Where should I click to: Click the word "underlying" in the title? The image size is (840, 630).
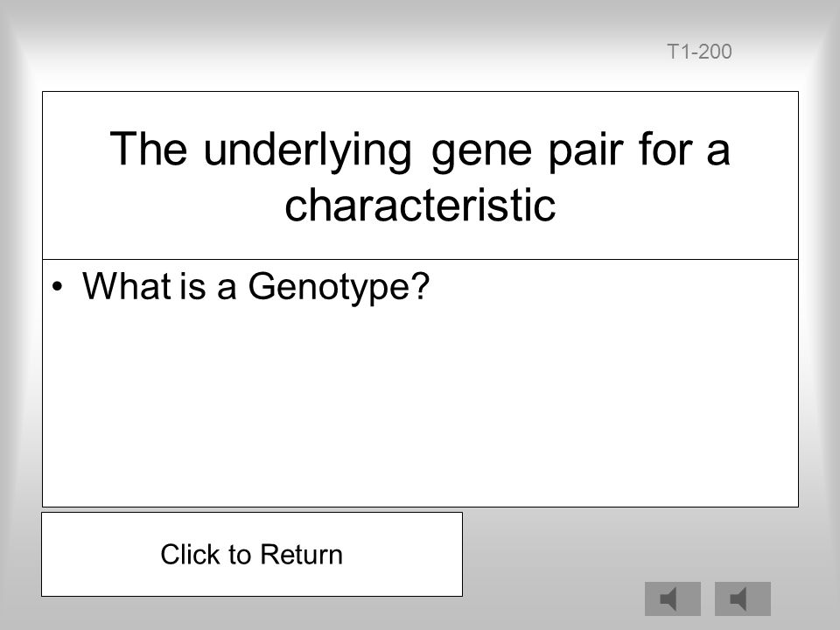[x=307, y=150]
